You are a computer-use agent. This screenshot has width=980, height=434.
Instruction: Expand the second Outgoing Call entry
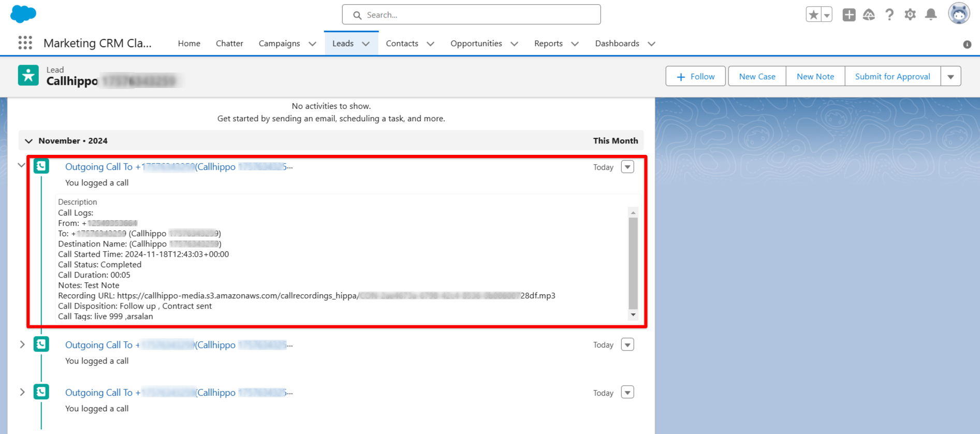tap(22, 344)
